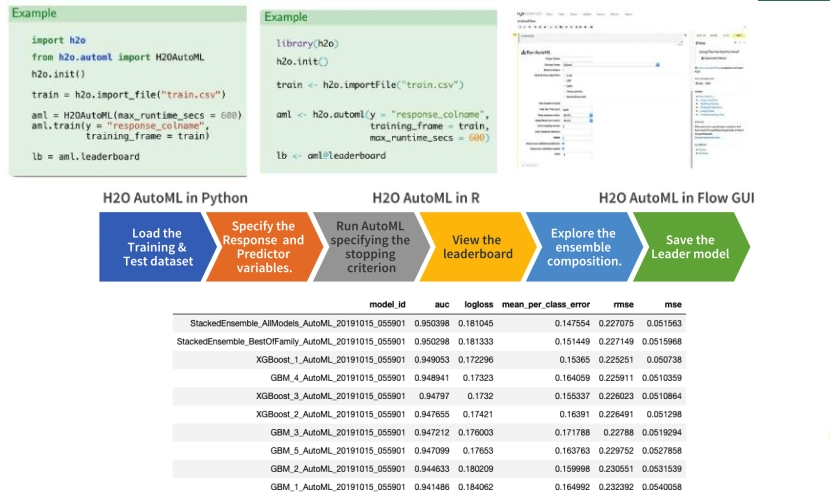Screen dimensions: 830x492
Task: Select the 'XGBoost_3_AutoML_20191015_055901' model id
Action: [x=331, y=396]
